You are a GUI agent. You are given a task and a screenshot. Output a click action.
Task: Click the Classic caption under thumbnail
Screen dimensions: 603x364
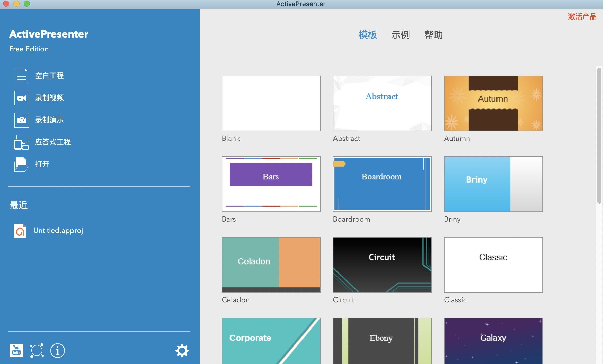455,300
